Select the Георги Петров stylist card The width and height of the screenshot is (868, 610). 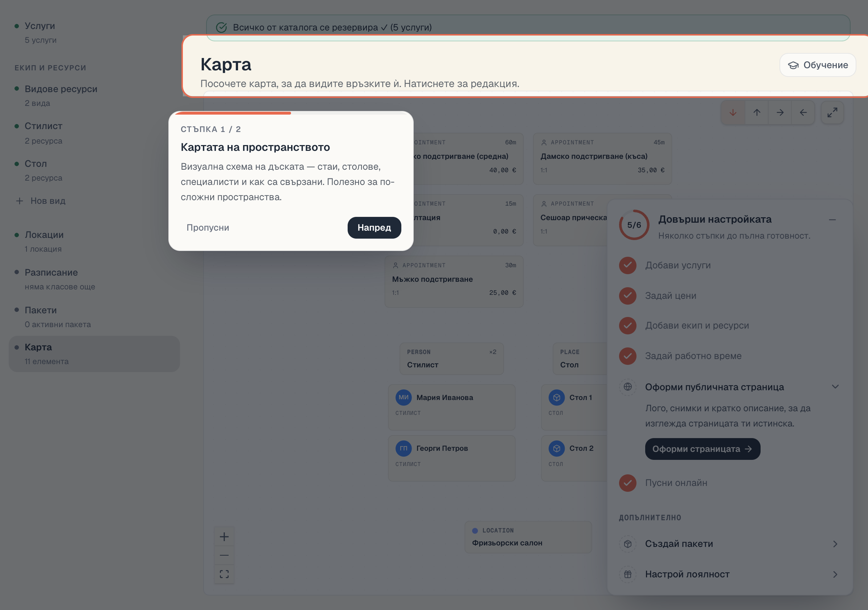tap(451, 458)
